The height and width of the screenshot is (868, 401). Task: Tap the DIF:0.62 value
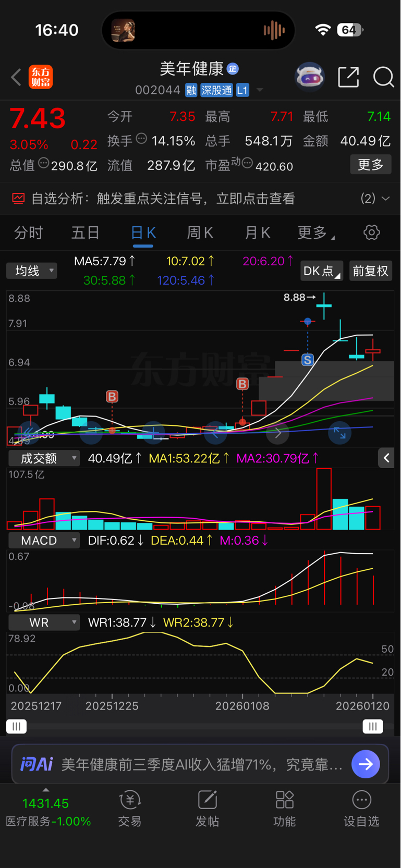tap(116, 541)
